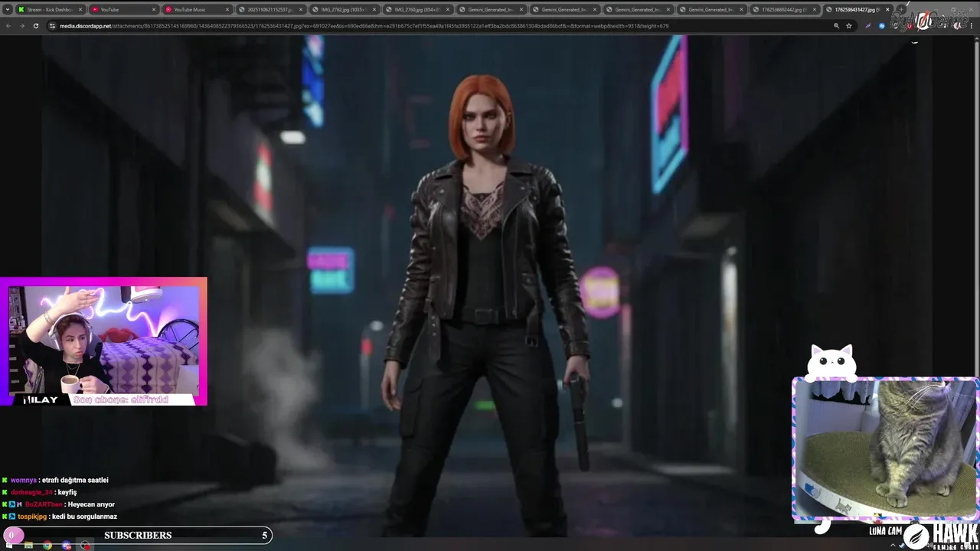Screen dimensions: 980x551
Task: Close the IMG_2762.jpg tab
Action: [x=374, y=10]
